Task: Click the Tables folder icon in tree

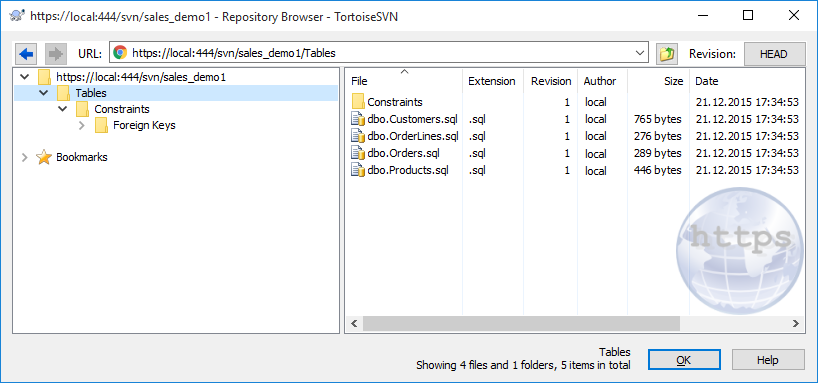Action: pyautogui.click(x=63, y=93)
